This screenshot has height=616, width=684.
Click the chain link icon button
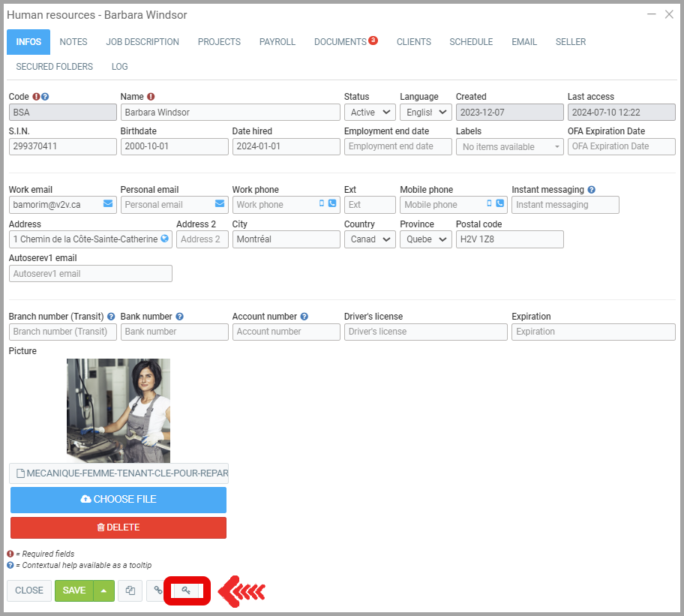(157, 590)
